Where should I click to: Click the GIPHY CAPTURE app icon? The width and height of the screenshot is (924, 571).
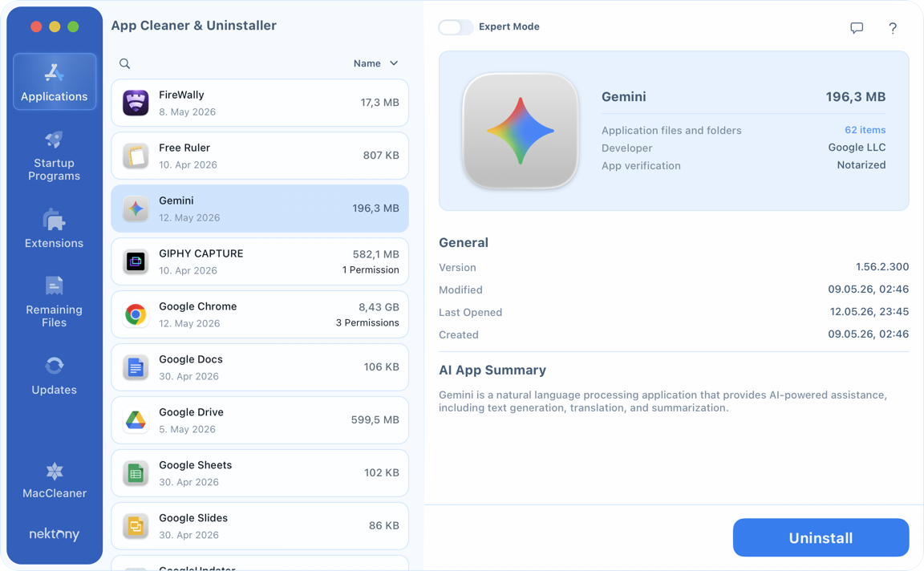136,261
